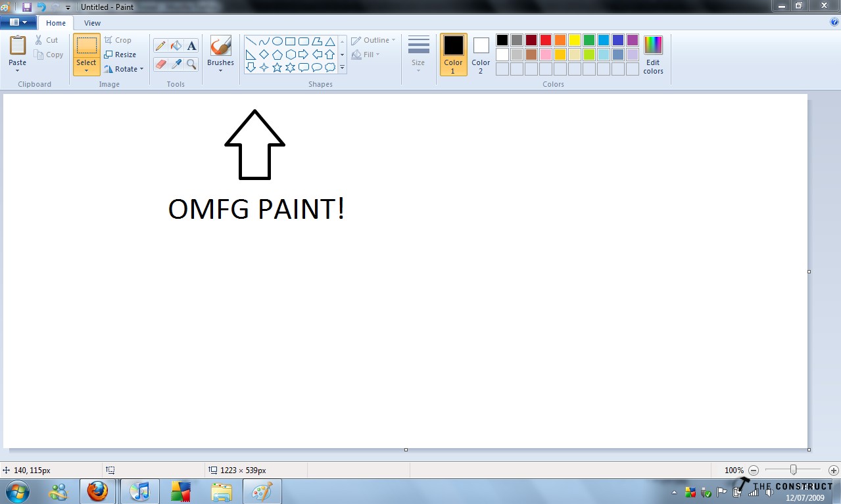Screen dimensions: 841x504
Task: Activate Color 2 background selector
Action: [481, 55]
